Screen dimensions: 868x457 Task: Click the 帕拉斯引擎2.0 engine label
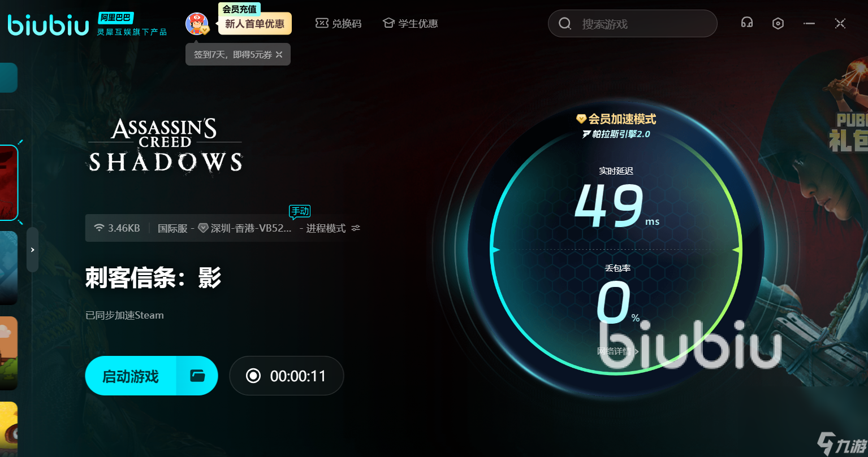pos(616,134)
